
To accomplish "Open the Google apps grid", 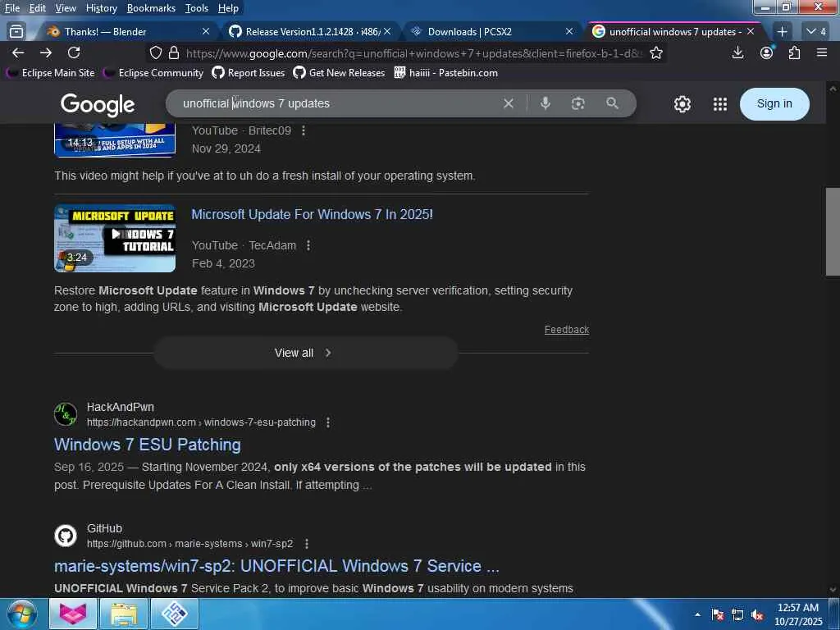I will (x=720, y=104).
